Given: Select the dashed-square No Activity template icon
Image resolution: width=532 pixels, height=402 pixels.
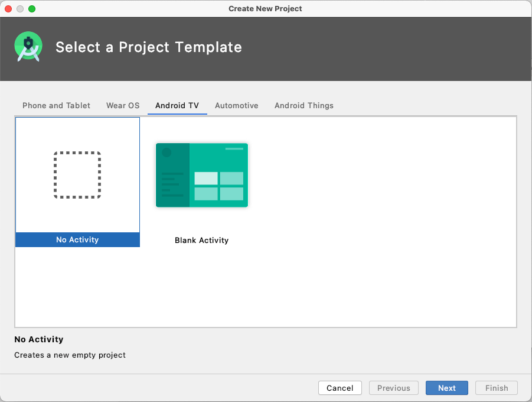Looking at the screenshot, I should click(x=77, y=175).
